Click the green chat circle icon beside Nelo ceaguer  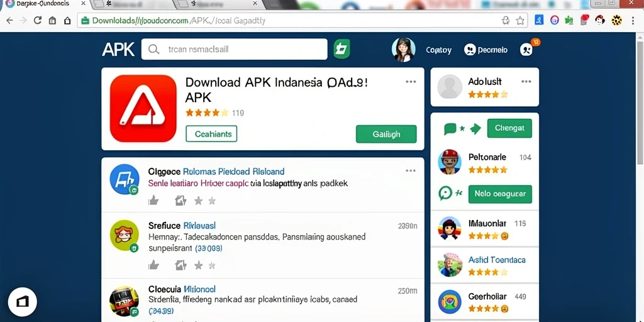(x=445, y=193)
